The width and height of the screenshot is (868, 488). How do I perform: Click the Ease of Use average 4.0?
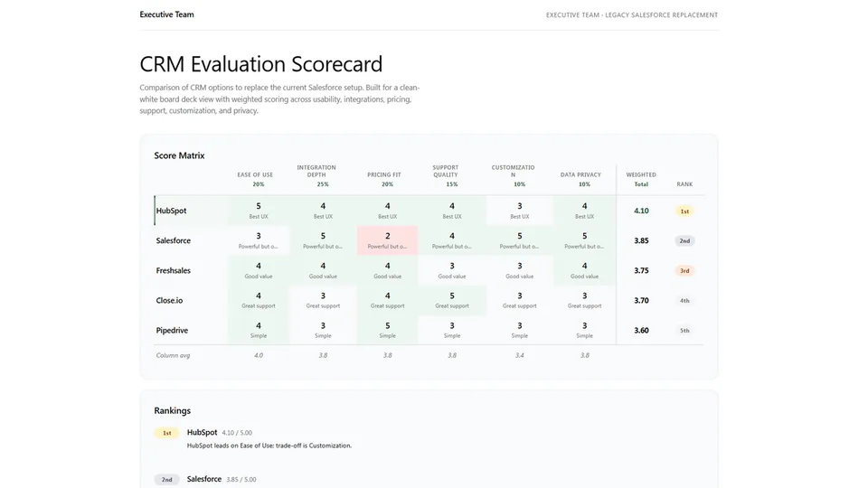[x=259, y=355]
